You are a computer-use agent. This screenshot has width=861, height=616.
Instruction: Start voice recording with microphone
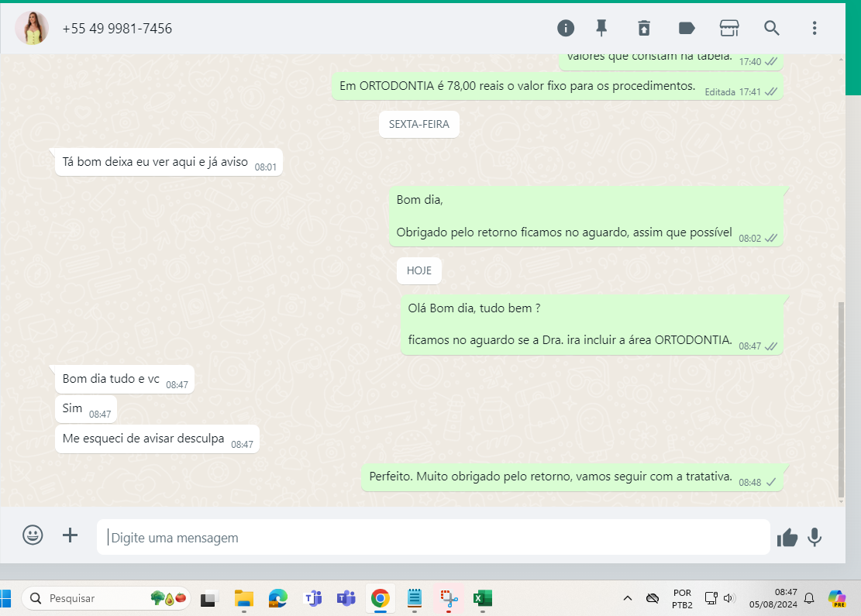[815, 537]
